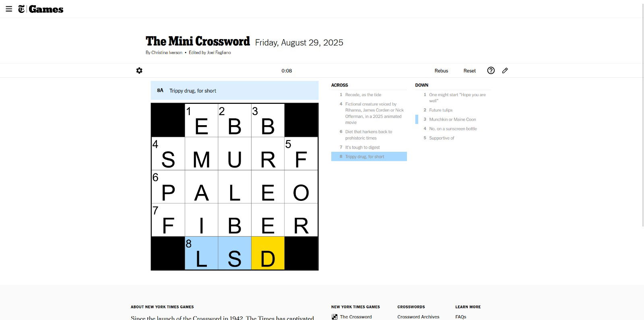644x320 pixels.
Task: Open the puzzle settings gear
Action: pos(139,70)
